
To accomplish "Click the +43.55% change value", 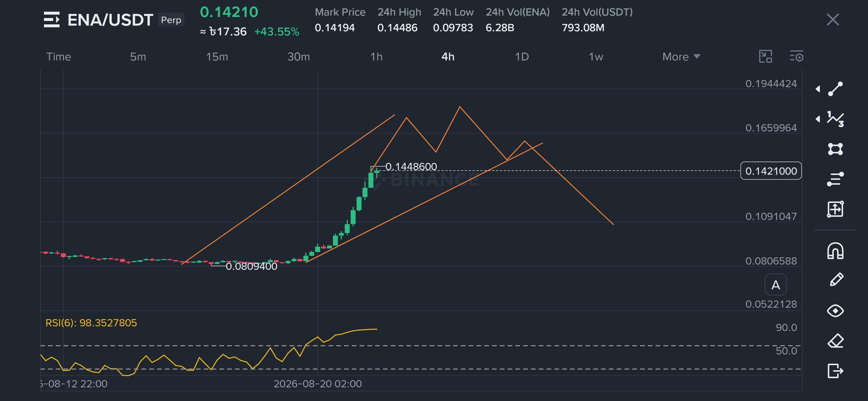I will pyautogui.click(x=277, y=32).
